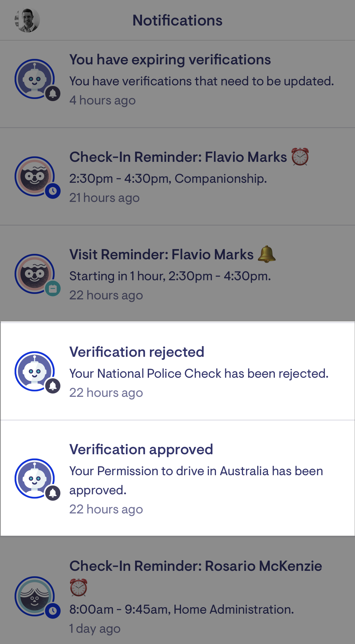Tap Flavio Marks avatar on Check-In Reminder
The image size is (355, 644).
click(x=35, y=176)
